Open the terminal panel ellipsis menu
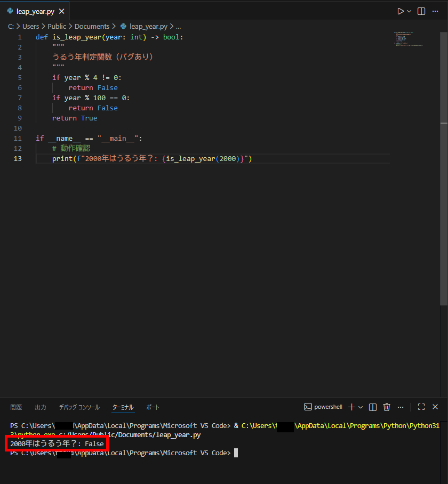Screen dimensions: 448x484 pos(401,407)
